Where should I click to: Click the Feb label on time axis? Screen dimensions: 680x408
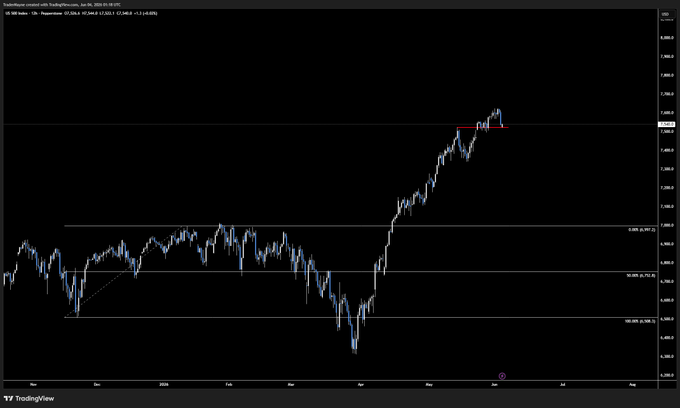pyautogui.click(x=229, y=384)
